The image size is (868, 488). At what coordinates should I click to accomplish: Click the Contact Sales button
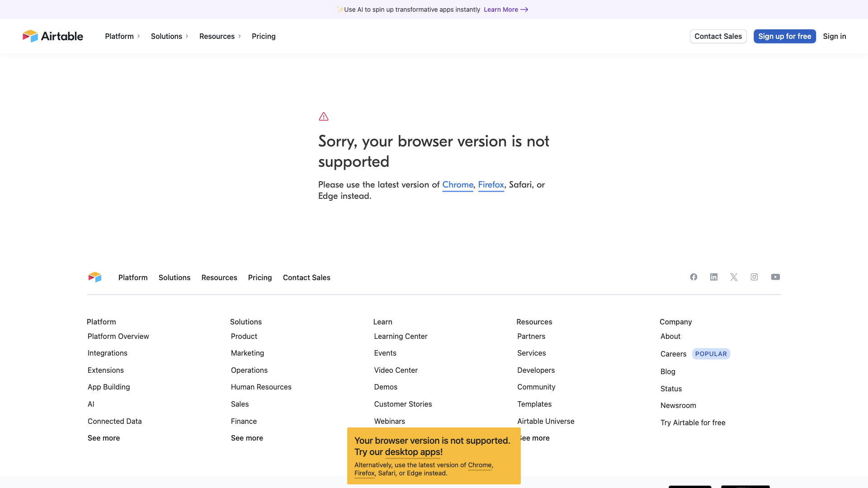pos(718,36)
